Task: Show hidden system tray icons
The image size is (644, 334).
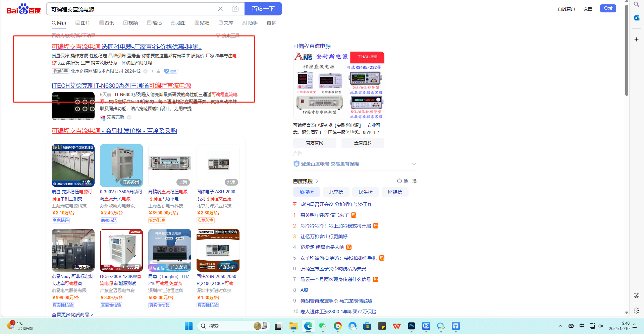Action: point(560,326)
